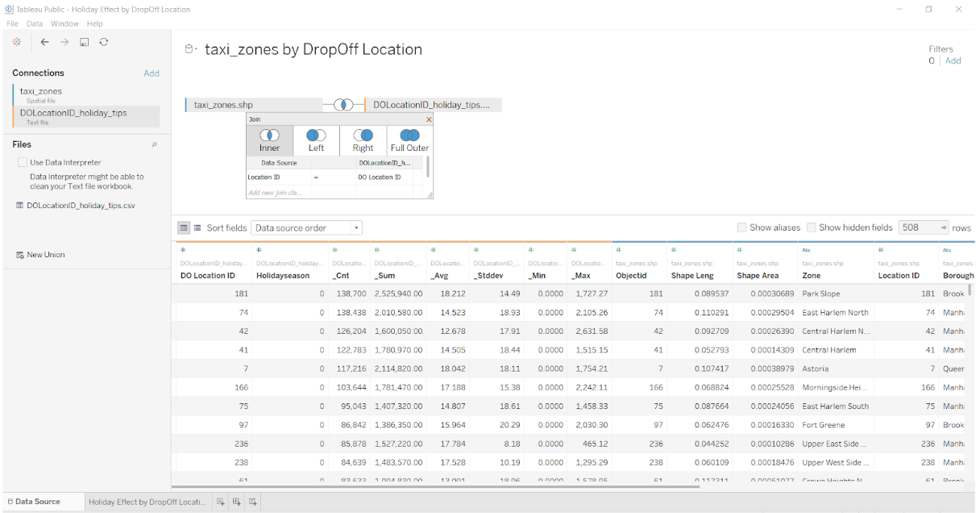This screenshot has height=513, width=980.
Task: Switch to data grid preview view
Action: click(x=184, y=228)
